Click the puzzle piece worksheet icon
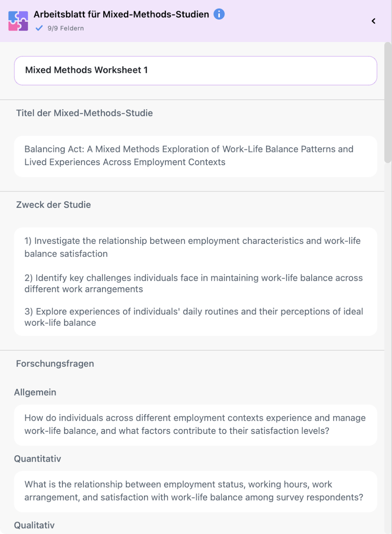The height and width of the screenshot is (534, 392). (x=19, y=20)
